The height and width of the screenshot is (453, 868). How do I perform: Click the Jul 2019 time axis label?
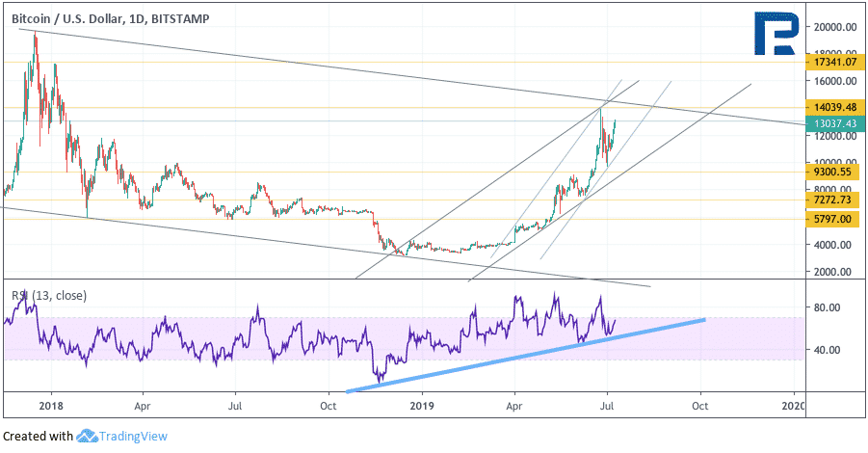[x=607, y=406]
